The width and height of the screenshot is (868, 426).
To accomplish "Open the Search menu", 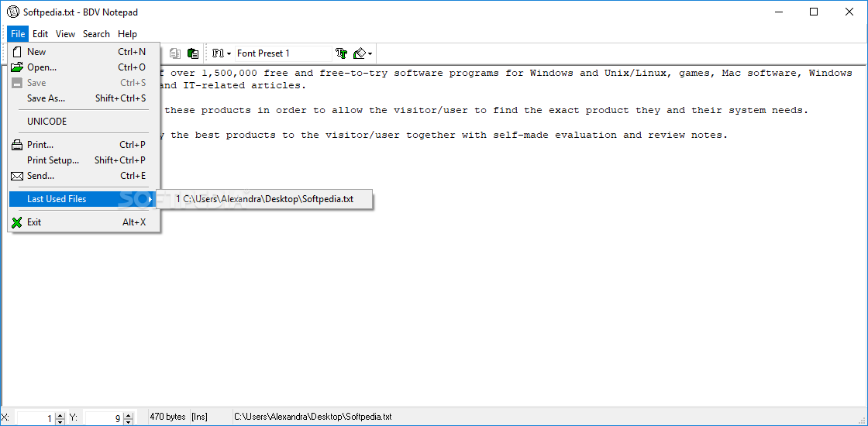I will point(96,34).
